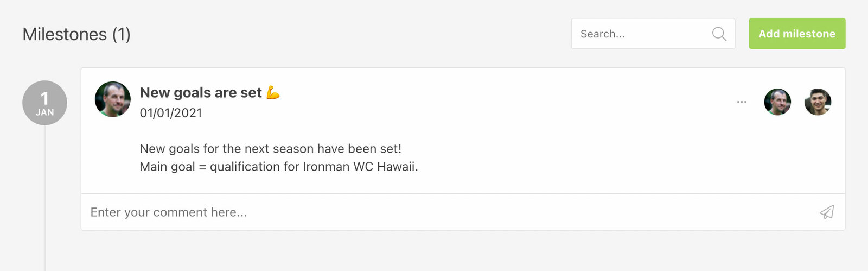Open the three-dot milestone options menu
868x271 pixels.
point(742,102)
